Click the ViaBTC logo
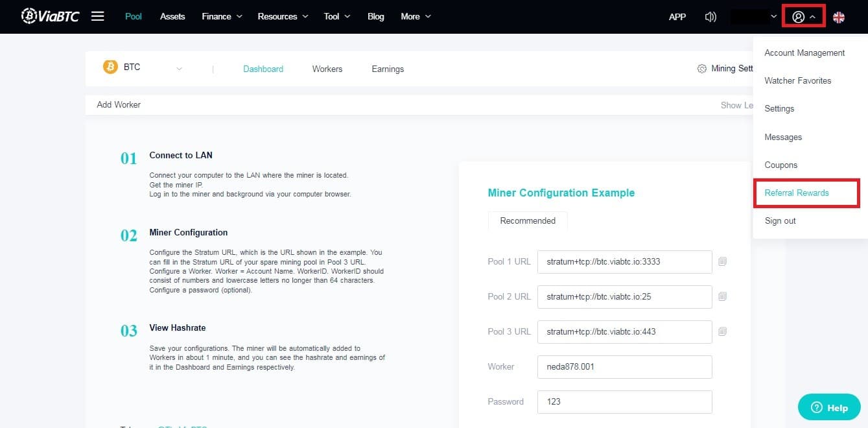This screenshot has width=868, height=428. [x=50, y=16]
